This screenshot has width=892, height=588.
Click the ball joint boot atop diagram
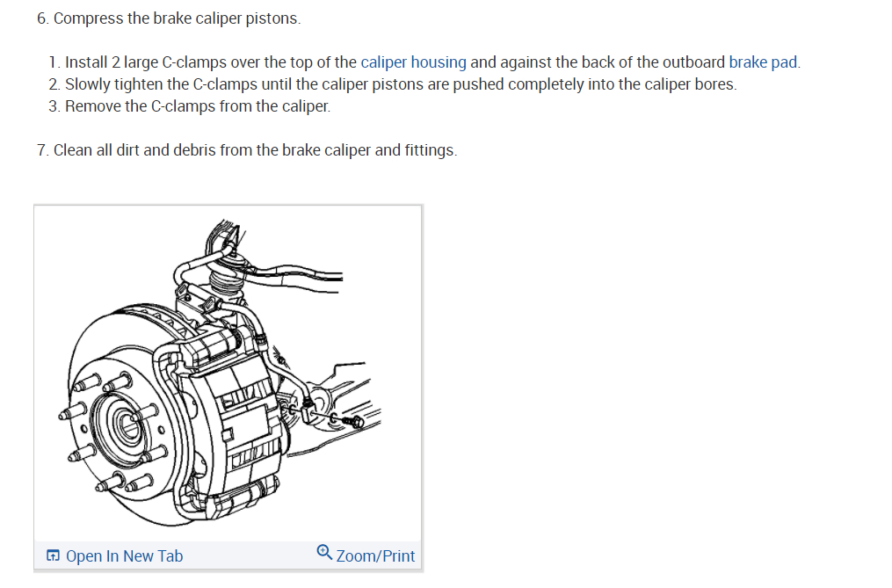click(228, 282)
